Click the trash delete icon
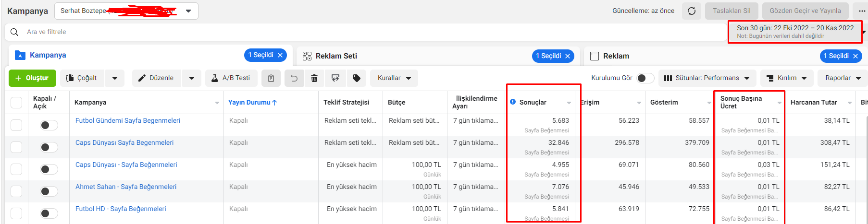This screenshot has height=224, width=868. coord(314,78)
